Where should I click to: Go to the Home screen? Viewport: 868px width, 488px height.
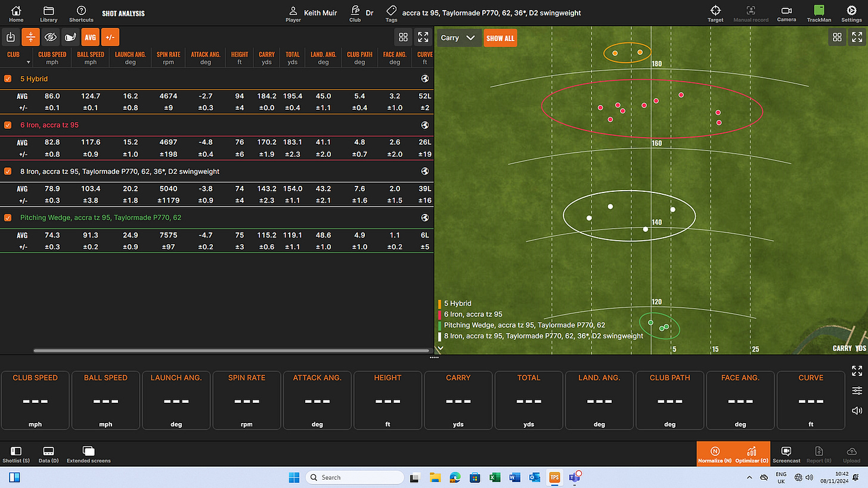[16, 14]
